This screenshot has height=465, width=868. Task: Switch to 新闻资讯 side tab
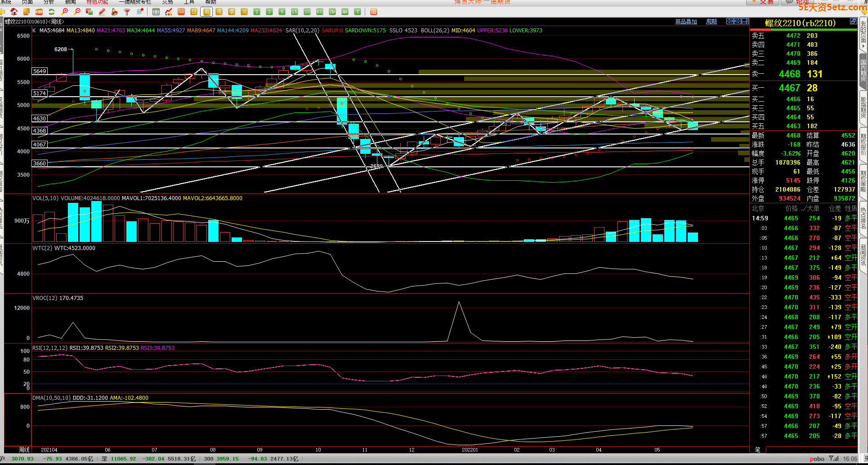point(864,256)
